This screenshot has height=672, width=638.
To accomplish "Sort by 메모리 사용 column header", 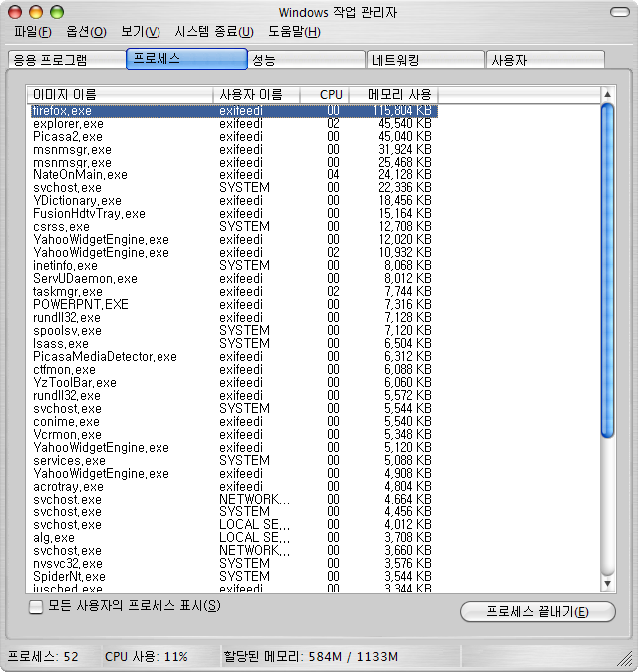I will click(x=394, y=95).
